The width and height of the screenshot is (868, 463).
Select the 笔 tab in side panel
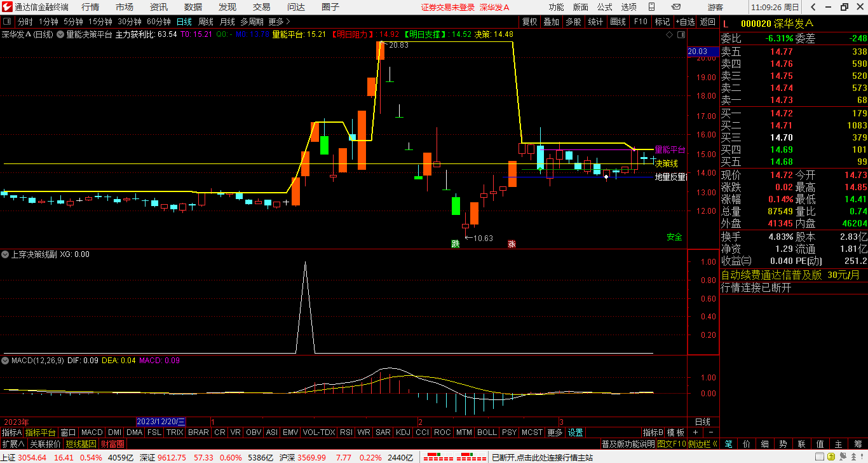coord(728,444)
